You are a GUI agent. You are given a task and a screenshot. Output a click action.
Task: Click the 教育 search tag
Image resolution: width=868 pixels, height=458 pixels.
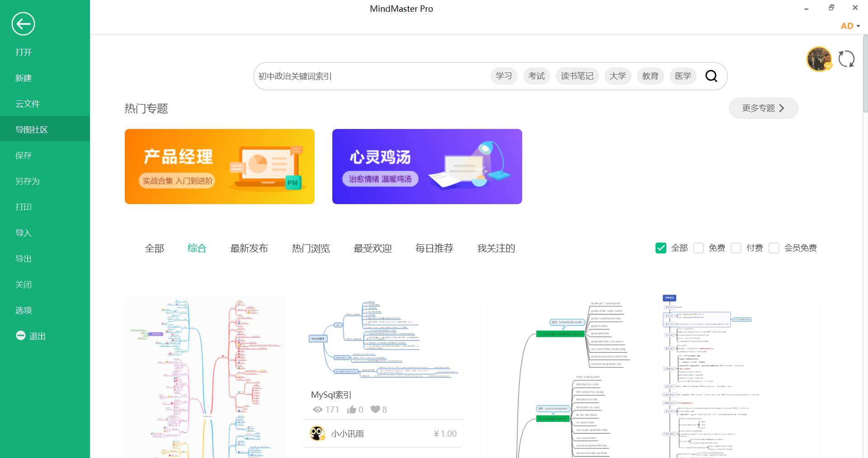tap(651, 76)
